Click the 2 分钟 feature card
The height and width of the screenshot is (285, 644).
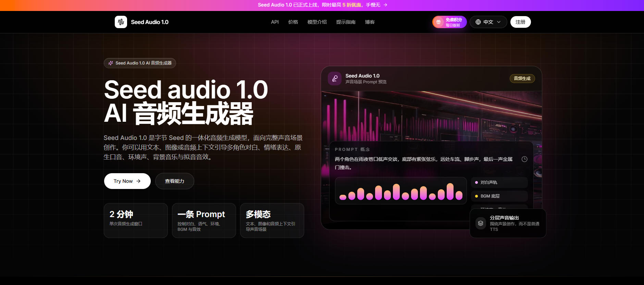[x=136, y=220]
